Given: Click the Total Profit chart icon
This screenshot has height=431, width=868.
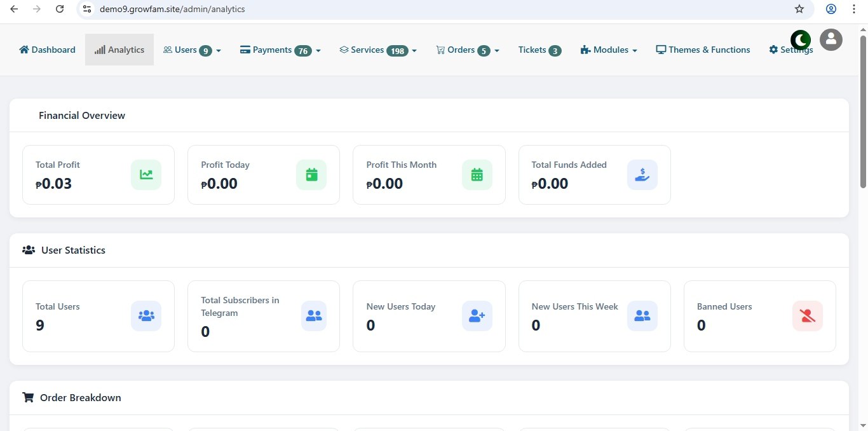Looking at the screenshot, I should click(146, 175).
